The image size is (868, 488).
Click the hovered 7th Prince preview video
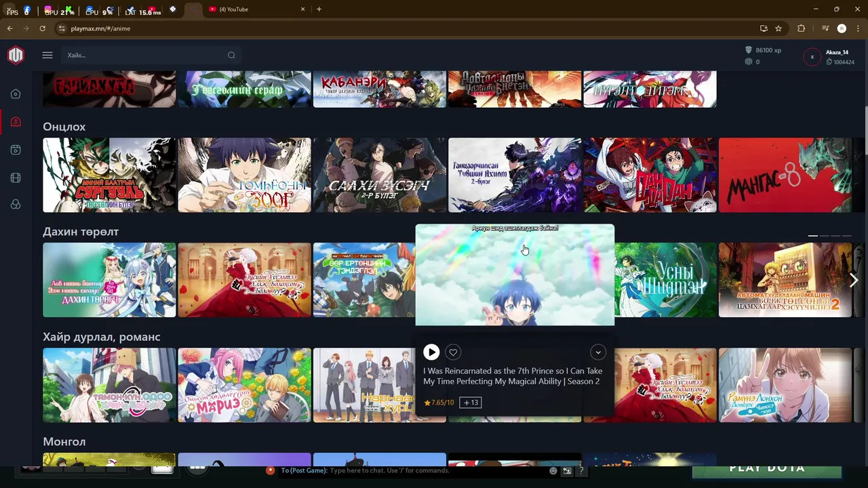[x=515, y=274]
